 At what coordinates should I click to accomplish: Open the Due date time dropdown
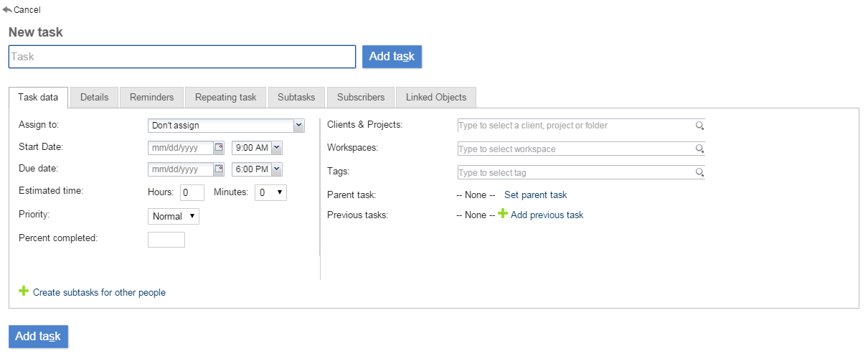[277, 170]
